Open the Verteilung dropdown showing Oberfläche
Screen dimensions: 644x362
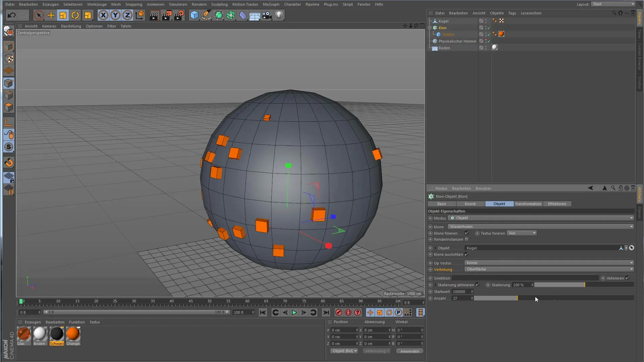coord(549,269)
